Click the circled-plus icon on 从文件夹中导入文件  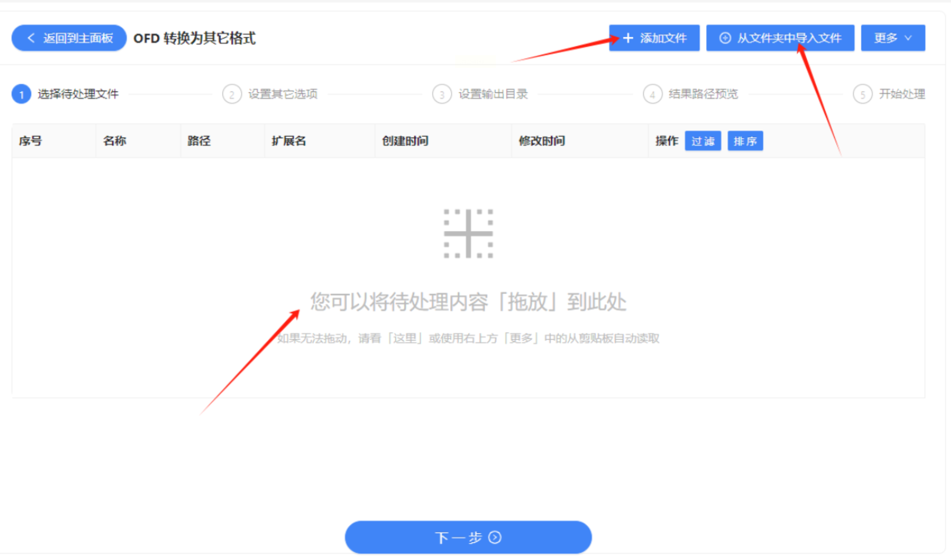click(x=725, y=38)
